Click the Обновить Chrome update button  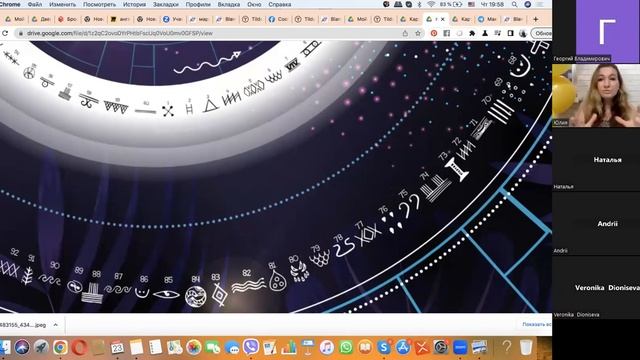tap(542, 33)
